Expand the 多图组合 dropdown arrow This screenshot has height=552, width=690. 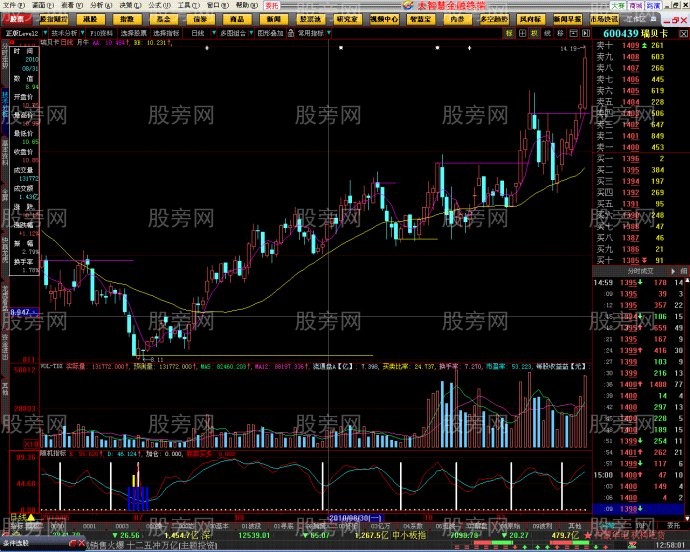[251, 33]
